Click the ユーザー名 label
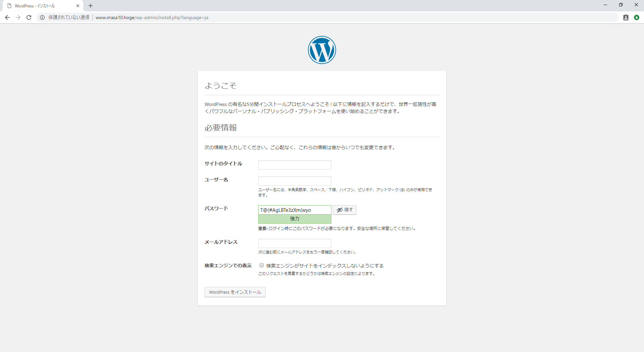This screenshot has height=352, width=644. tap(216, 180)
